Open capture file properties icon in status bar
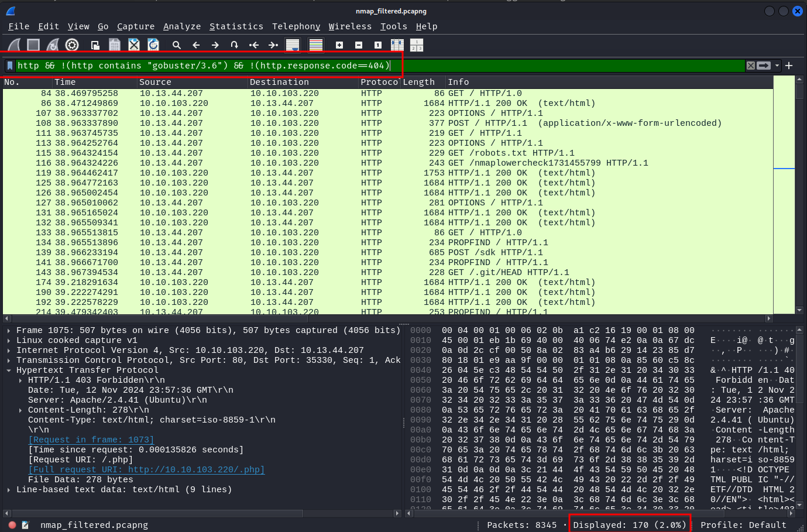The width and height of the screenshot is (807, 532). pyautogui.click(x=25, y=525)
